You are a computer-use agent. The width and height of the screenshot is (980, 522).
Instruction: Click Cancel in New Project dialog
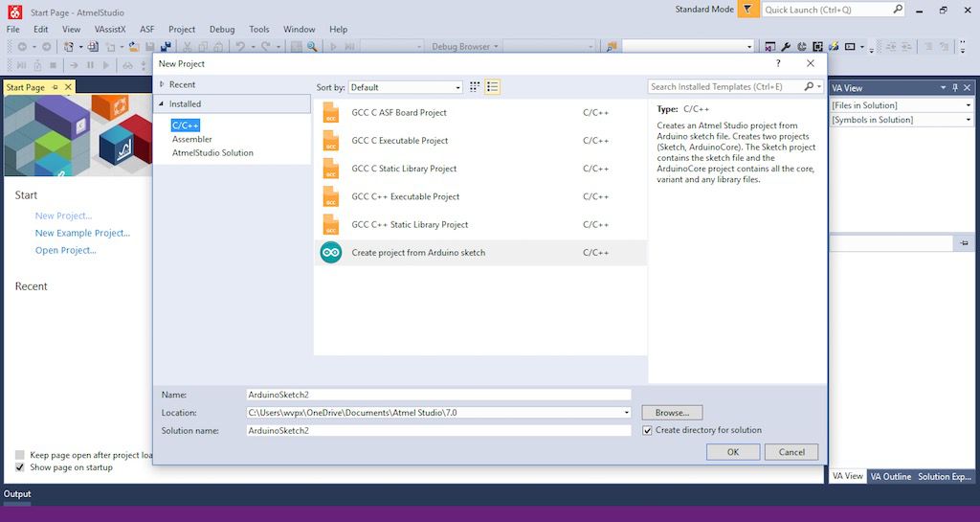(791, 452)
